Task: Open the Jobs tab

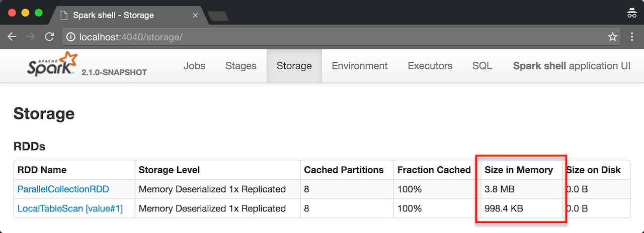Action: (194, 66)
